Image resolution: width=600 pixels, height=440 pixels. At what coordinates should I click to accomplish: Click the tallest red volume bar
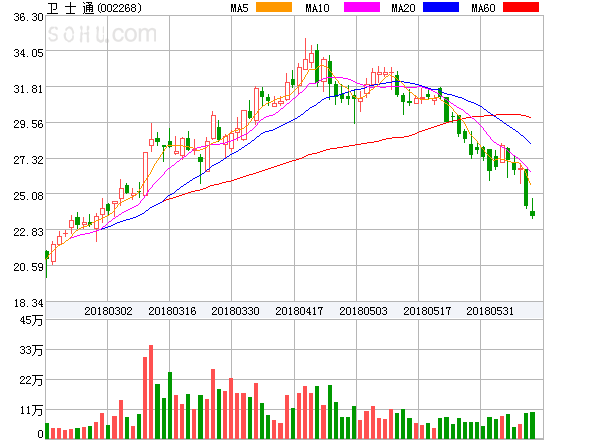click(x=151, y=392)
